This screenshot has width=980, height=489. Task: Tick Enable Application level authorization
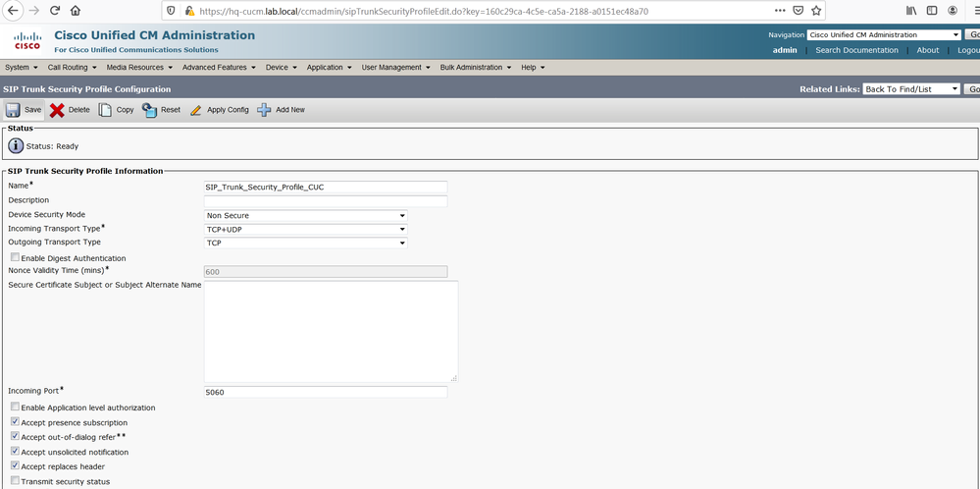tap(15, 407)
